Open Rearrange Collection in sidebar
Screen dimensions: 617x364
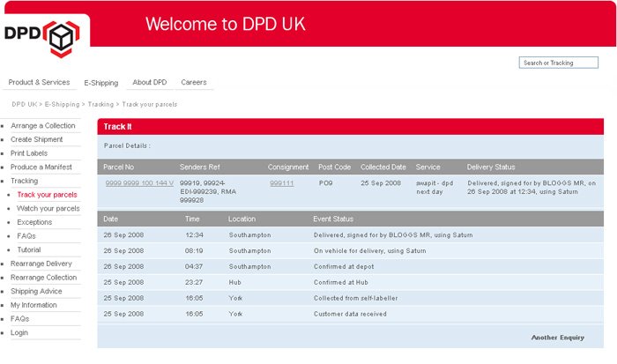coord(43,278)
